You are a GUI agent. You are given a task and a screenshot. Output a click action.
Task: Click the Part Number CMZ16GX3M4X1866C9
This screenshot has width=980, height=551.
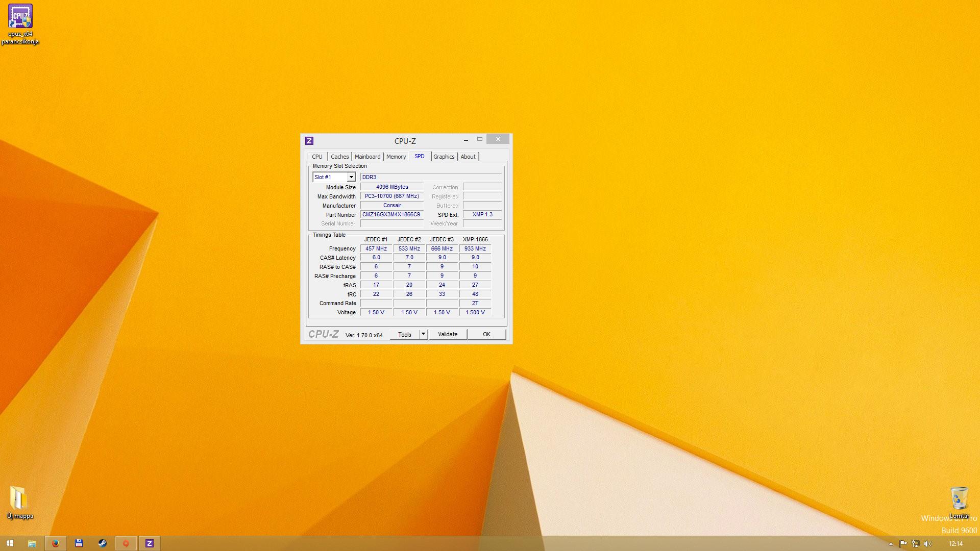pyautogui.click(x=392, y=215)
